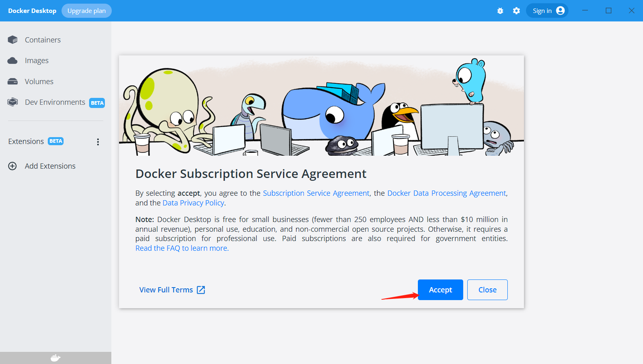This screenshot has width=643, height=364.
Task: Click the Extensions heading label
Action: [26, 142]
